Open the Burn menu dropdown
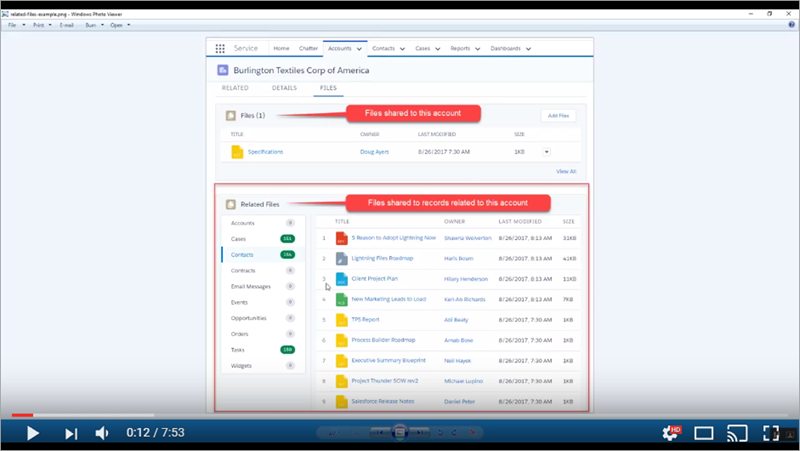 94,25
